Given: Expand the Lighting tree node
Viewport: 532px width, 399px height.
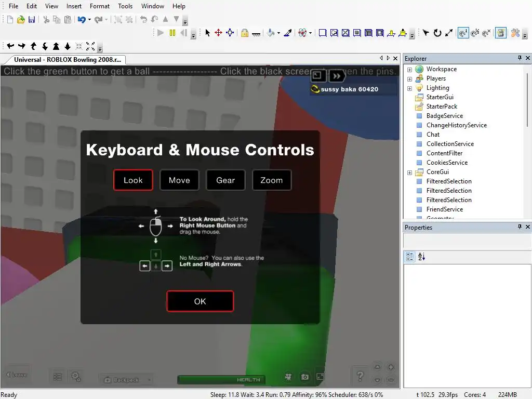Looking at the screenshot, I should pyautogui.click(x=409, y=88).
